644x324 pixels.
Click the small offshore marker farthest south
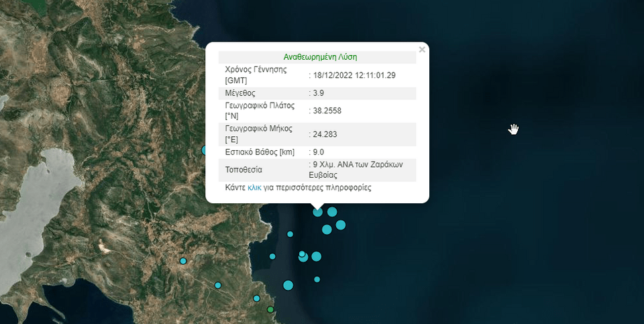pos(317,279)
